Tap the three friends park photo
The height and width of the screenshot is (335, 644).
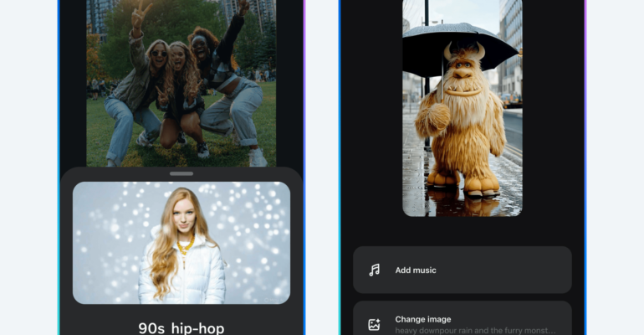pos(181,83)
